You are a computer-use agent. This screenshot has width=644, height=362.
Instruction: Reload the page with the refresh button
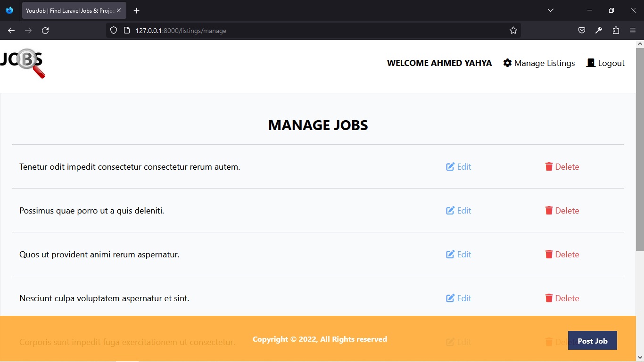click(x=45, y=31)
